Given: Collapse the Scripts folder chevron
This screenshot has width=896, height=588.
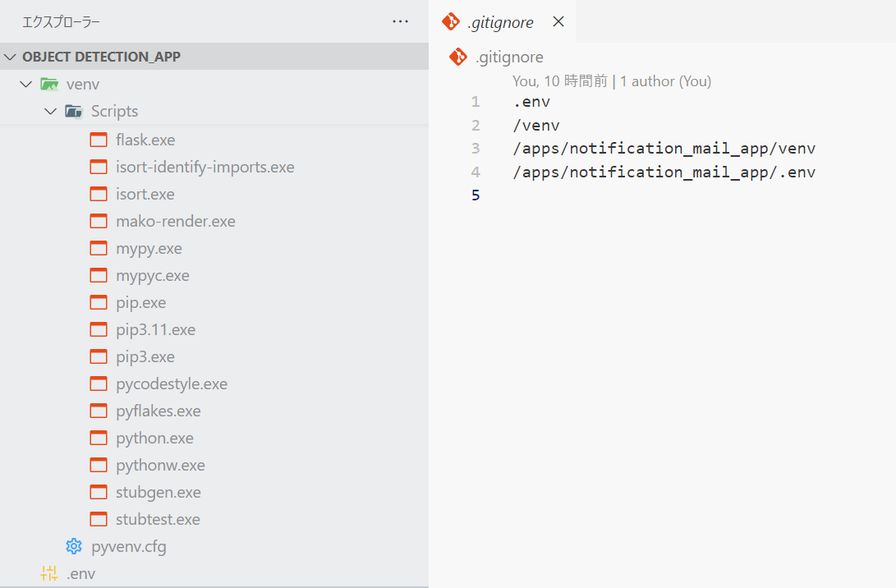Looking at the screenshot, I should coord(51,111).
